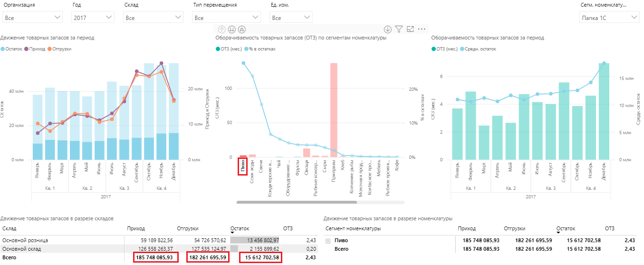Select the Сентябрь bar in the right chart
Viewport: 644px width, 265px height.
tap(564, 121)
